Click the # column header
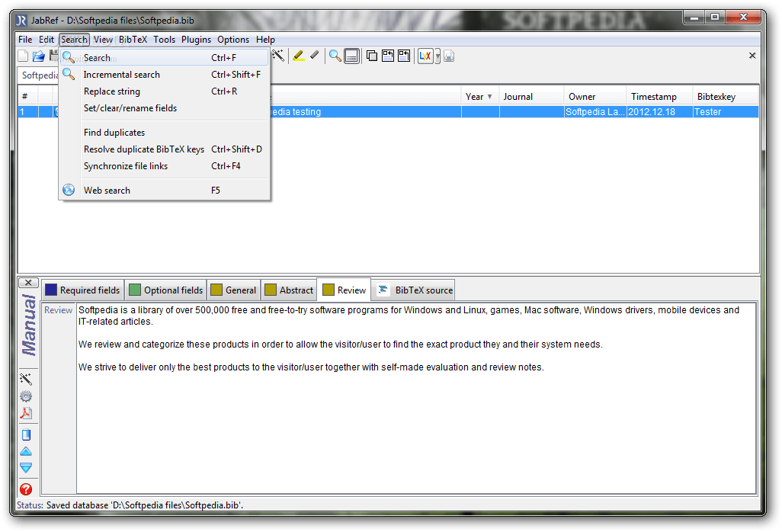This screenshot has height=532, width=782. (x=28, y=97)
